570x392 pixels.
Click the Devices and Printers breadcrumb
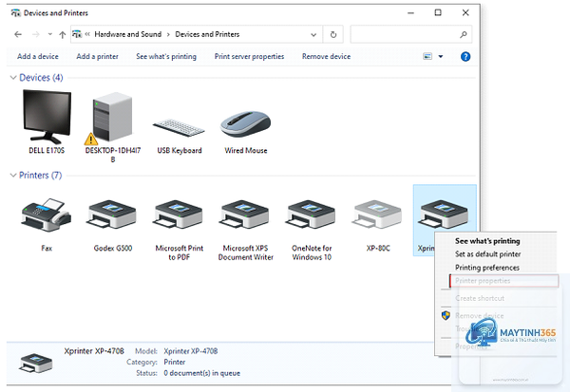[x=207, y=34]
